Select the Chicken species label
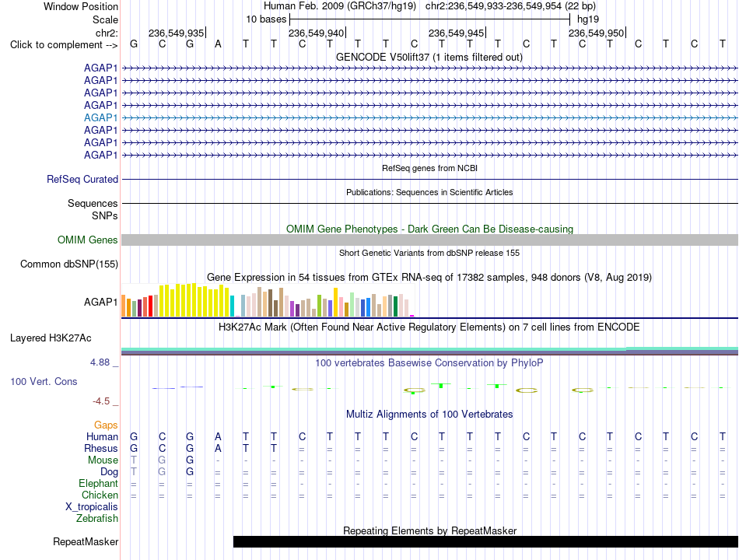The height and width of the screenshot is (560, 739). (x=100, y=495)
